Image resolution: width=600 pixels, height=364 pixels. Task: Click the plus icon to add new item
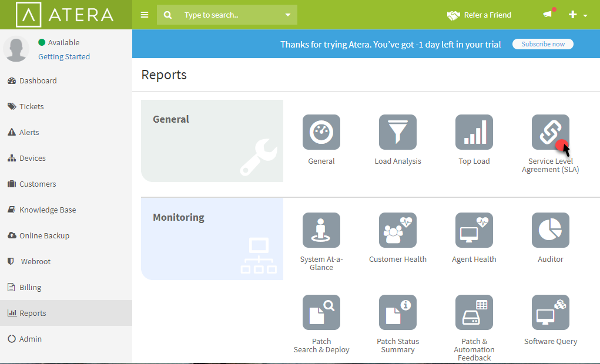pos(572,15)
